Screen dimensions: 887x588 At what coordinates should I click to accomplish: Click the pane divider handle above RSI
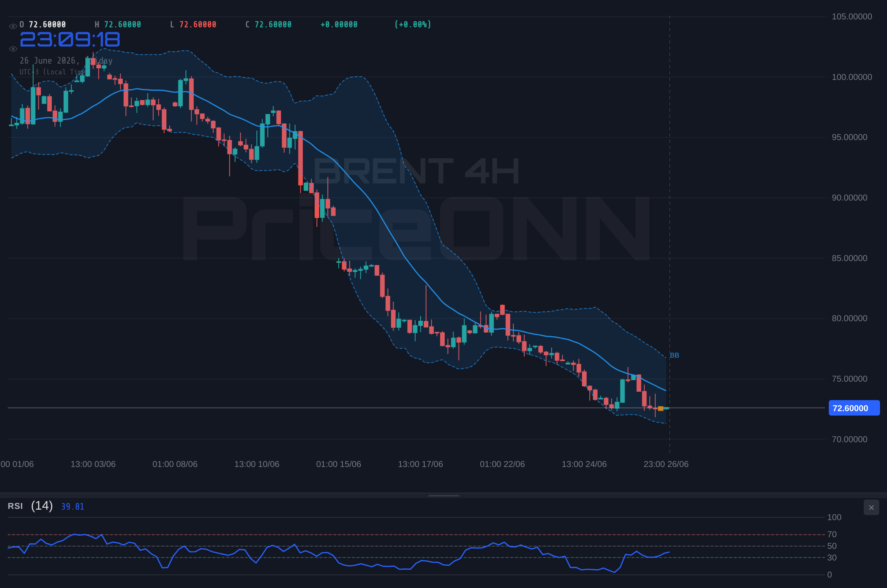pyautogui.click(x=443, y=495)
